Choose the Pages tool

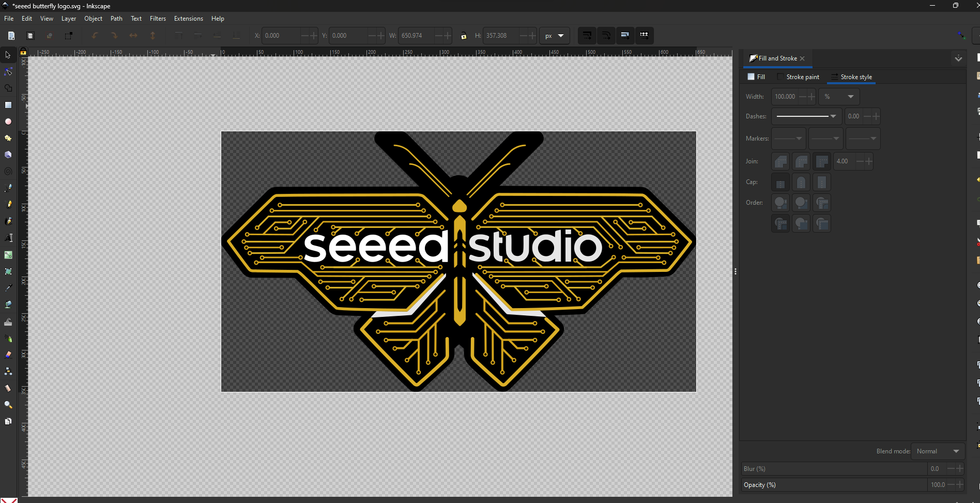8,421
